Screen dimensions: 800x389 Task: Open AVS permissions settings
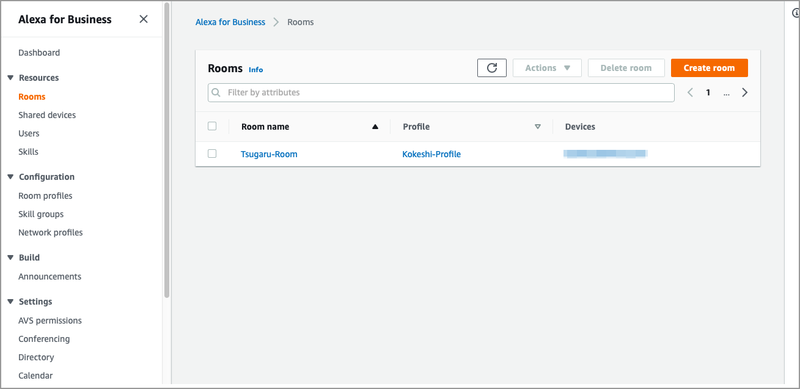pyautogui.click(x=50, y=321)
